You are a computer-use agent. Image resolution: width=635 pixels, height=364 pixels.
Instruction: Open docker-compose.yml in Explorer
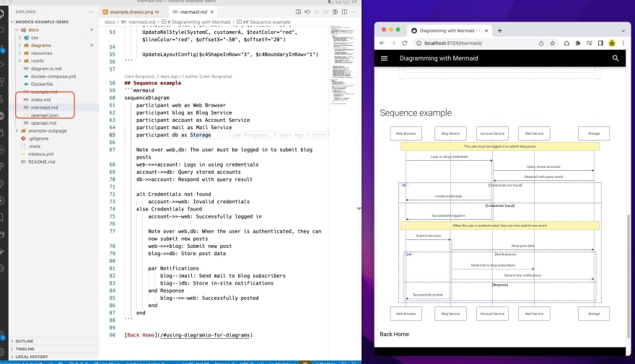pos(53,76)
